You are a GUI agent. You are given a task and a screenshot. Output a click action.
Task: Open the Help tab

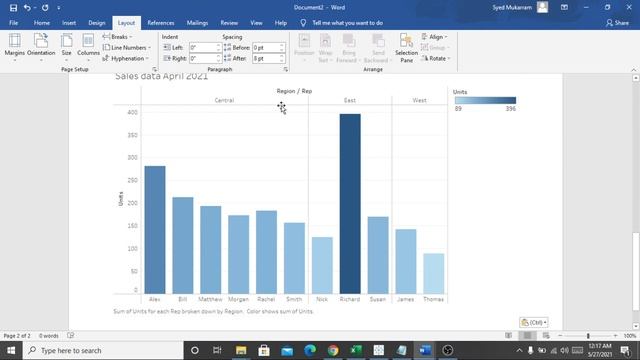pyautogui.click(x=280, y=23)
